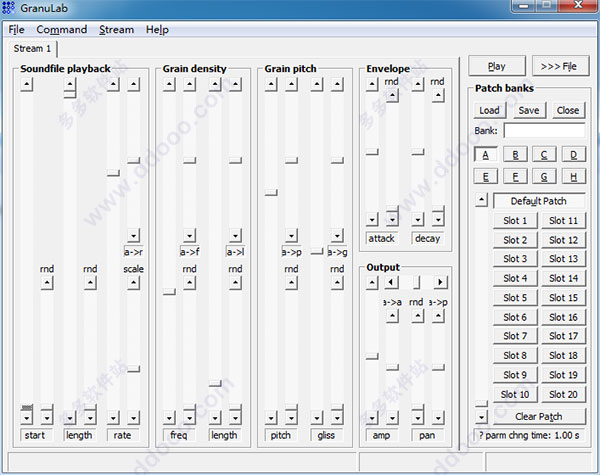600x475 pixels.
Task: Click down arrow of grain density freq slider
Action: pyautogui.click(x=169, y=418)
